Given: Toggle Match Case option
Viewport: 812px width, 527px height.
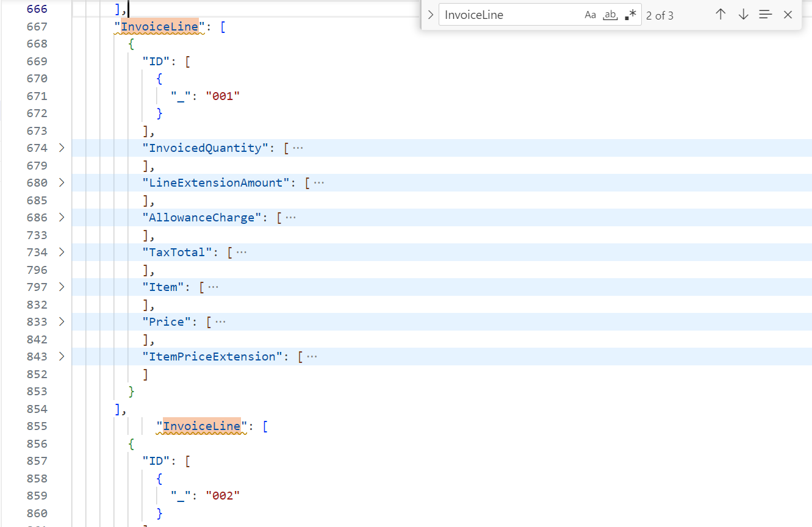Looking at the screenshot, I should (x=590, y=15).
